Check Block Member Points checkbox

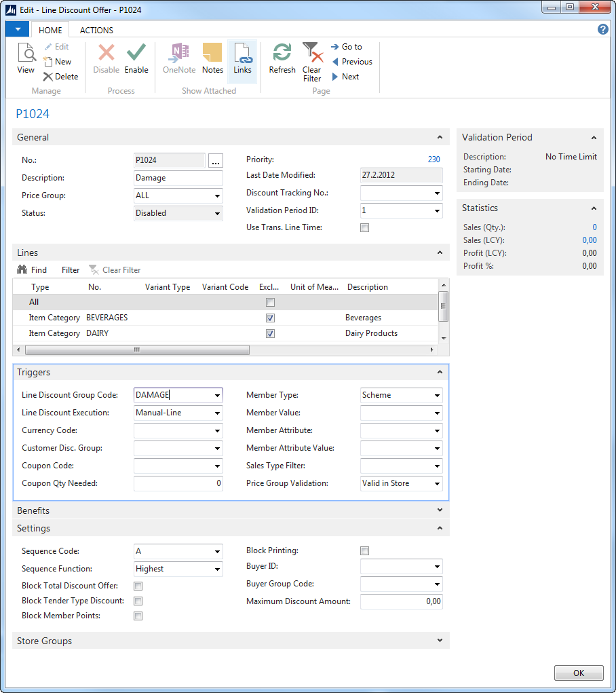138,616
